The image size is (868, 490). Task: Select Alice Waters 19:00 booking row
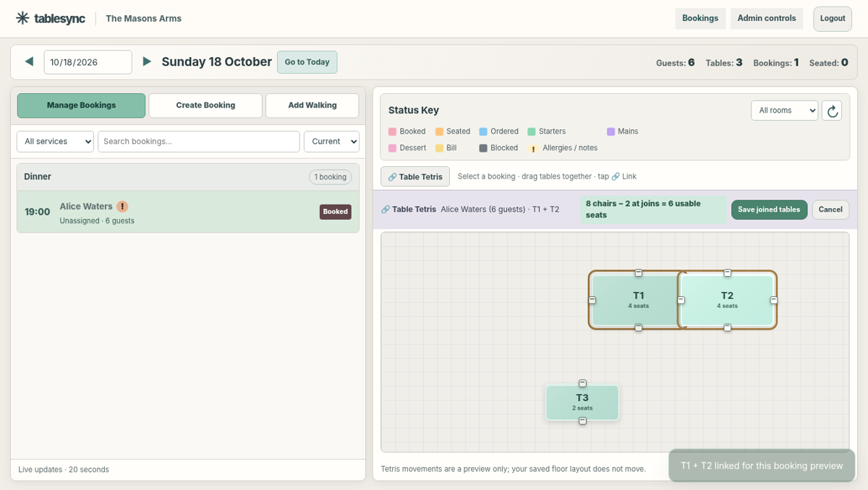click(188, 212)
